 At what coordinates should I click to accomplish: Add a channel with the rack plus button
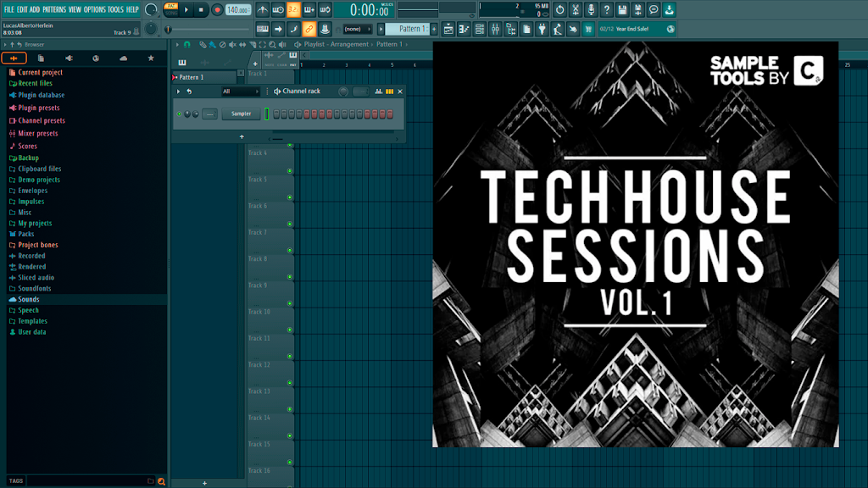click(242, 136)
